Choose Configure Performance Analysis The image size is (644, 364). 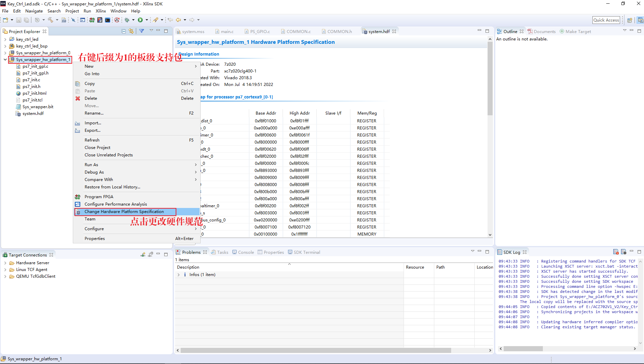pos(137,204)
